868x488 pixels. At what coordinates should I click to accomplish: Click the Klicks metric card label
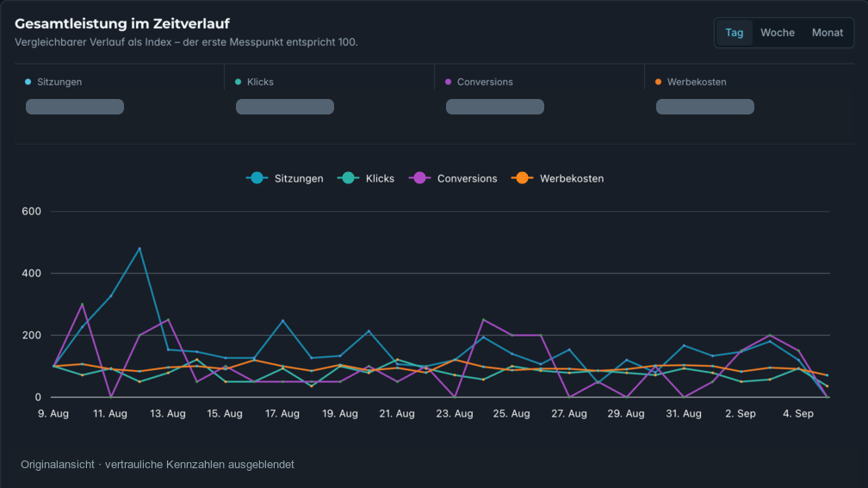point(260,82)
